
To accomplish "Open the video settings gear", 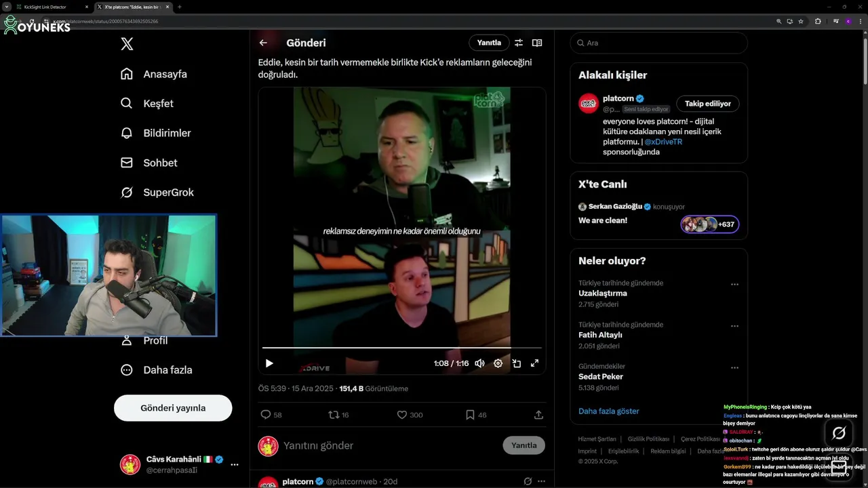I will click(x=498, y=363).
